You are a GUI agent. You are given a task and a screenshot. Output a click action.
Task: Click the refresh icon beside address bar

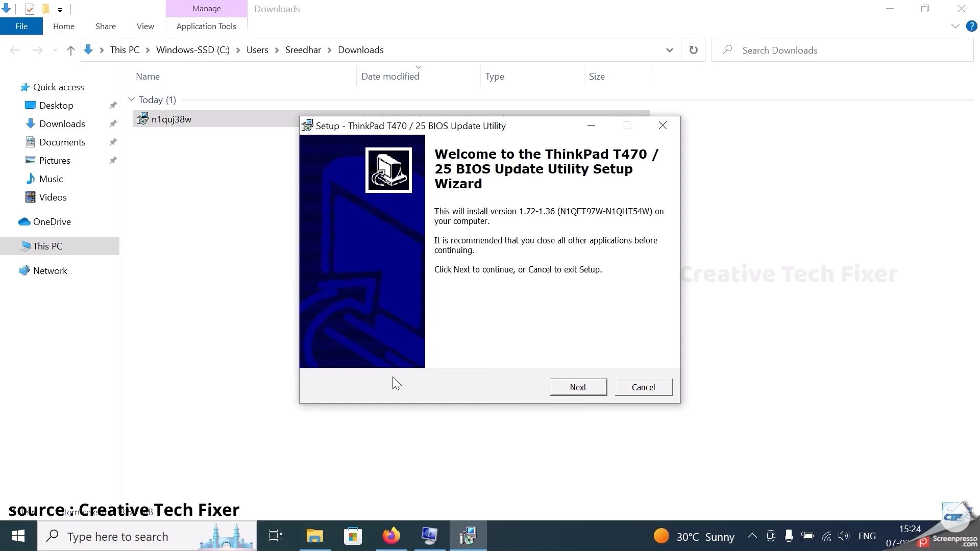click(x=693, y=50)
